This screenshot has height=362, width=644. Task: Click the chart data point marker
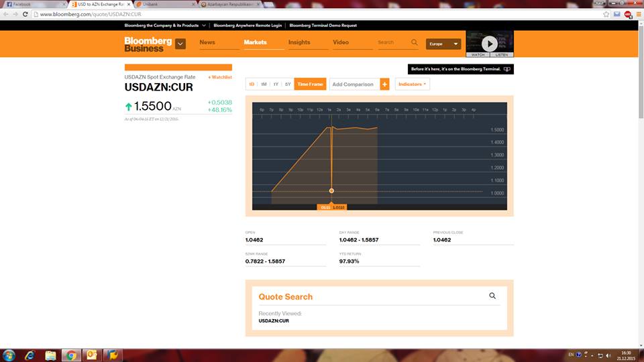[x=331, y=191]
